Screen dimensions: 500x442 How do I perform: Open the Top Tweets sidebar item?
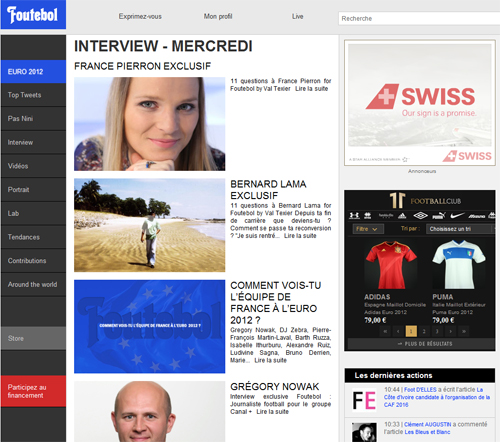coord(33,95)
